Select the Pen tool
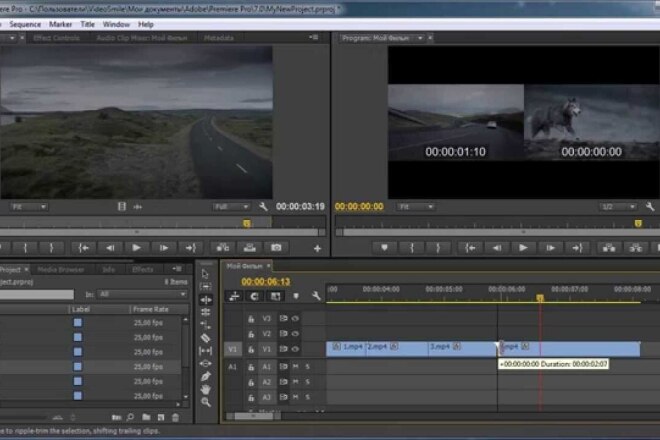The image size is (660, 440). pos(205,376)
